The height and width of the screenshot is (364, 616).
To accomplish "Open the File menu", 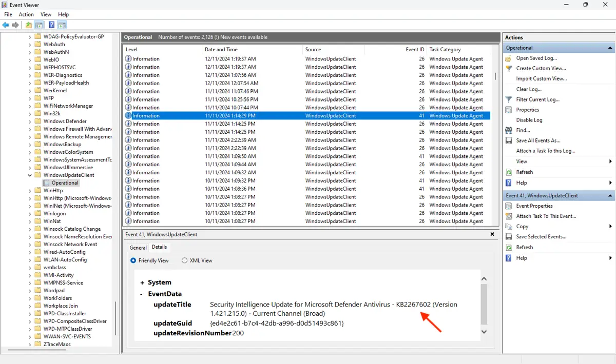I will (x=8, y=14).
